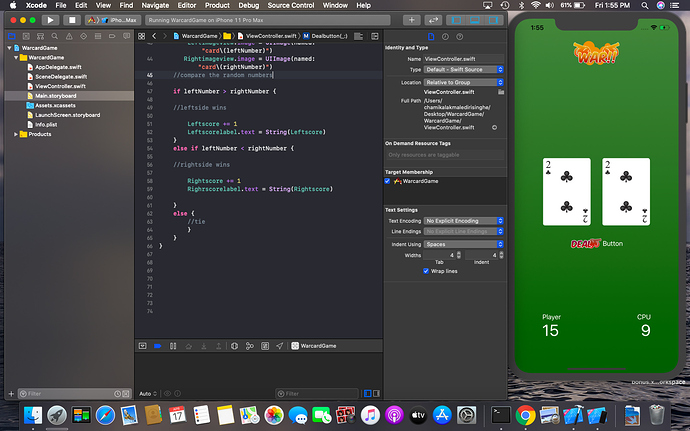Toggle the right inspector panel visibility
Viewport: 690px width, 431px height.
click(x=494, y=19)
